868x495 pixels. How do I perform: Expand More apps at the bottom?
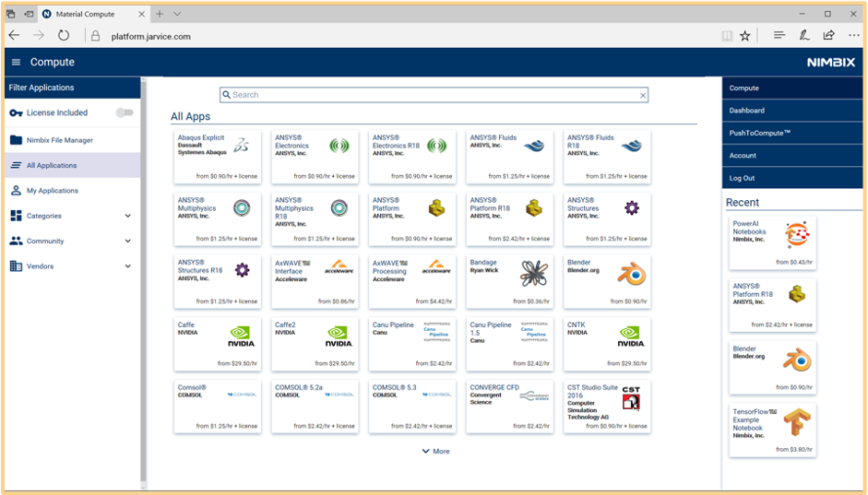(x=435, y=452)
